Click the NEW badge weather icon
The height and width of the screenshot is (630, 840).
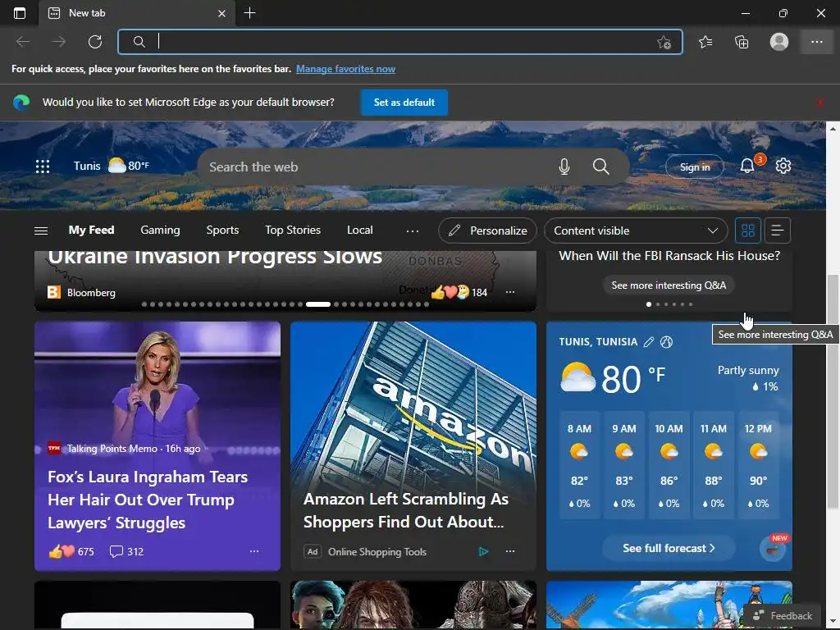[773, 548]
